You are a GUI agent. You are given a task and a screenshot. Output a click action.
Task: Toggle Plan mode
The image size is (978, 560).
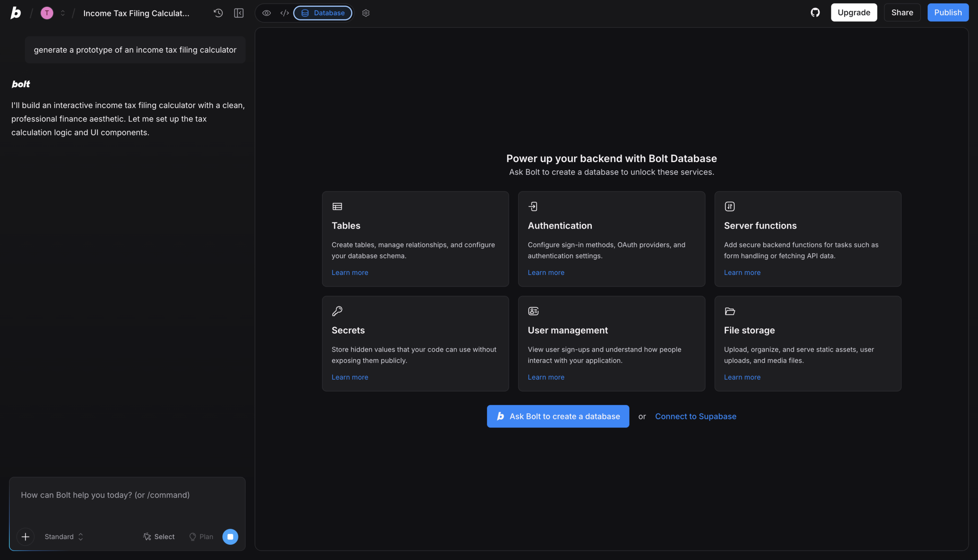(x=201, y=537)
